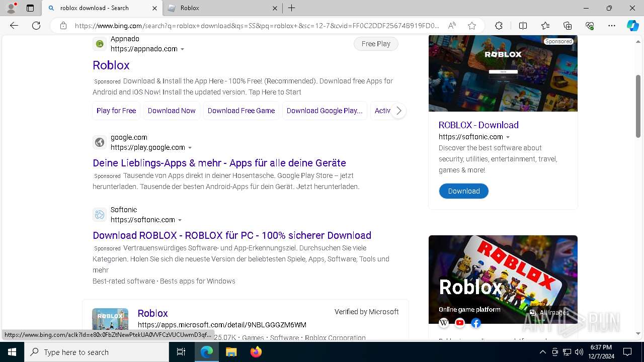Close the roblox download search tab
The image size is (644, 362).
[x=154, y=8]
